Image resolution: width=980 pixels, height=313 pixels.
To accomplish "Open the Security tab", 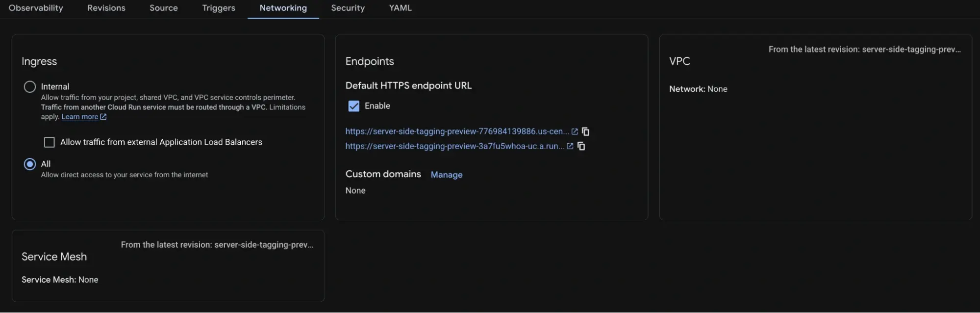I will tap(348, 8).
